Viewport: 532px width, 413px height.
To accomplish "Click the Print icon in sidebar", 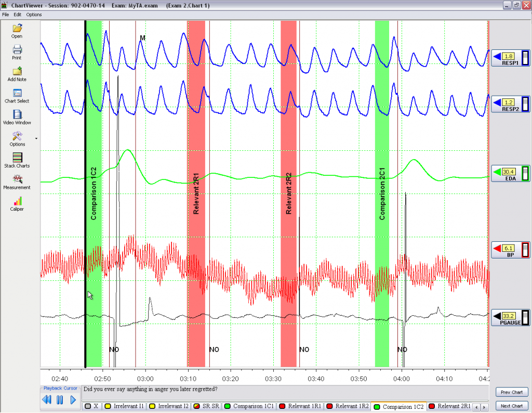I will coord(17,50).
